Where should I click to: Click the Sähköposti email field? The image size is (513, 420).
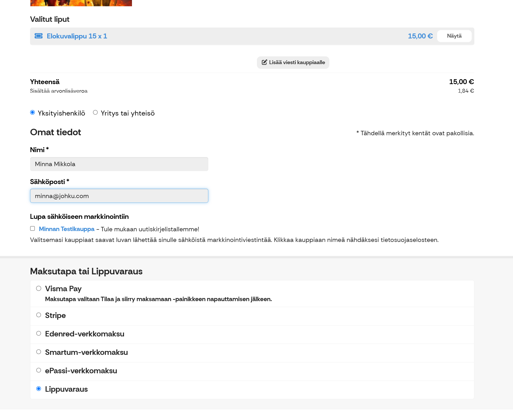click(x=119, y=196)
